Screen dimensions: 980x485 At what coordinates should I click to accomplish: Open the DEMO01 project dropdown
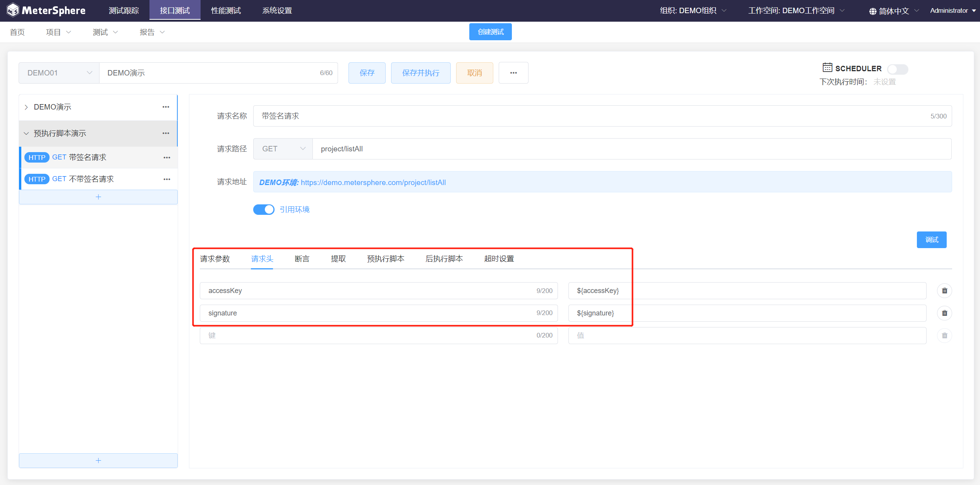pos(59,73)
